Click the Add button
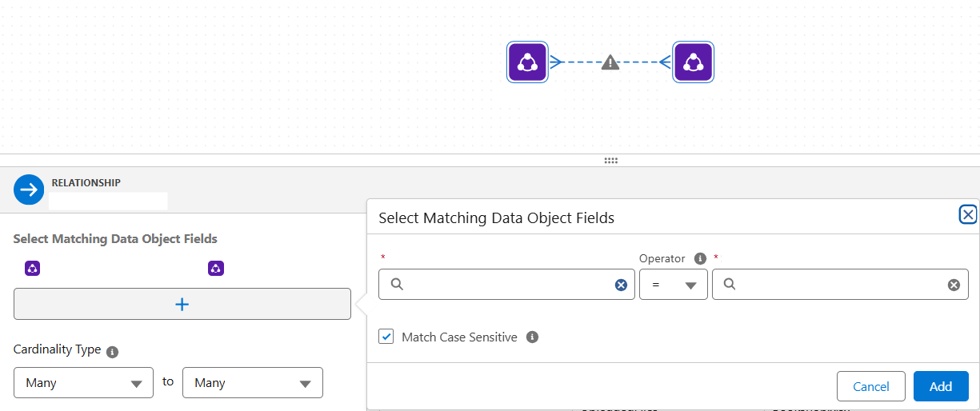Screen dimensions: 980x411 coord(940,386)
